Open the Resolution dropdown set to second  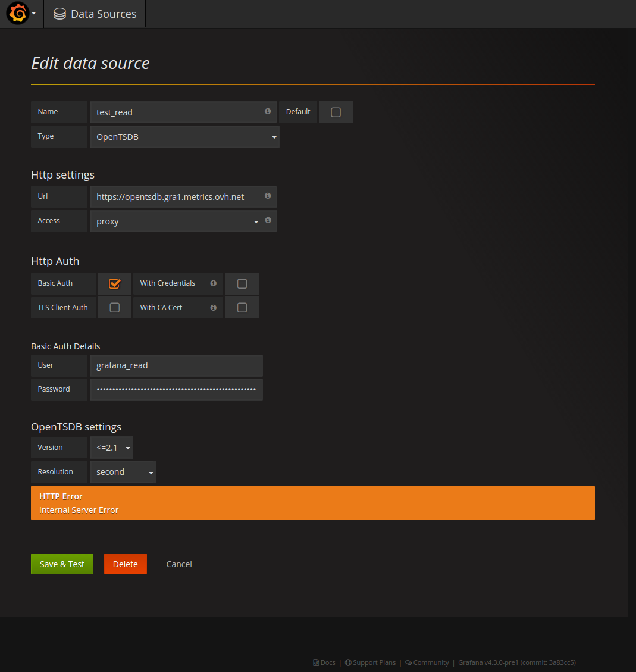click(123, 472)
